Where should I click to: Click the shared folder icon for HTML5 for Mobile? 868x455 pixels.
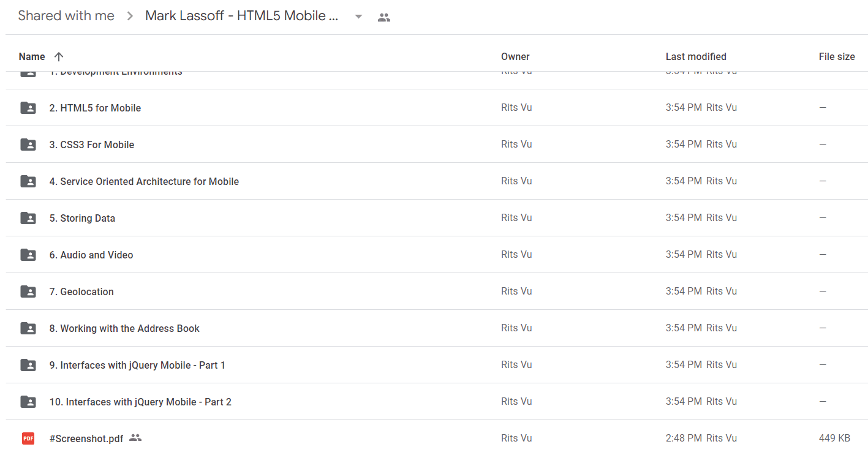28,108
